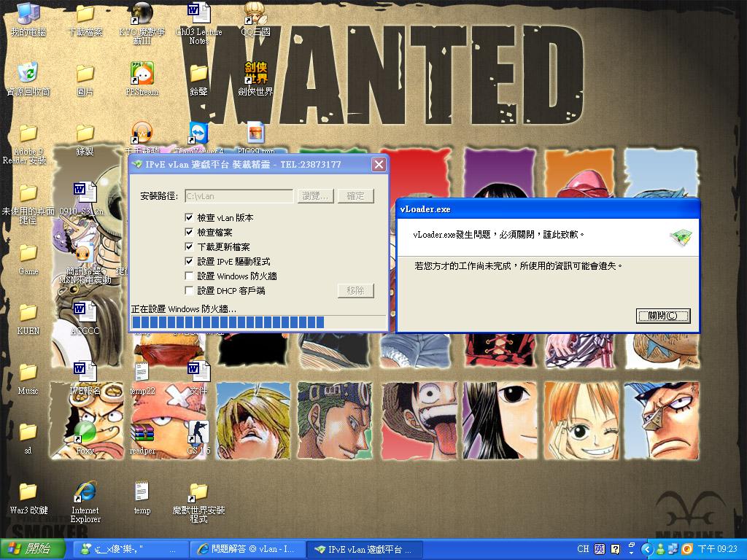Launch the 千千靜聽 music player shortcut
The width and height of the screenshot is (747, 560).
tap(142, 138)
